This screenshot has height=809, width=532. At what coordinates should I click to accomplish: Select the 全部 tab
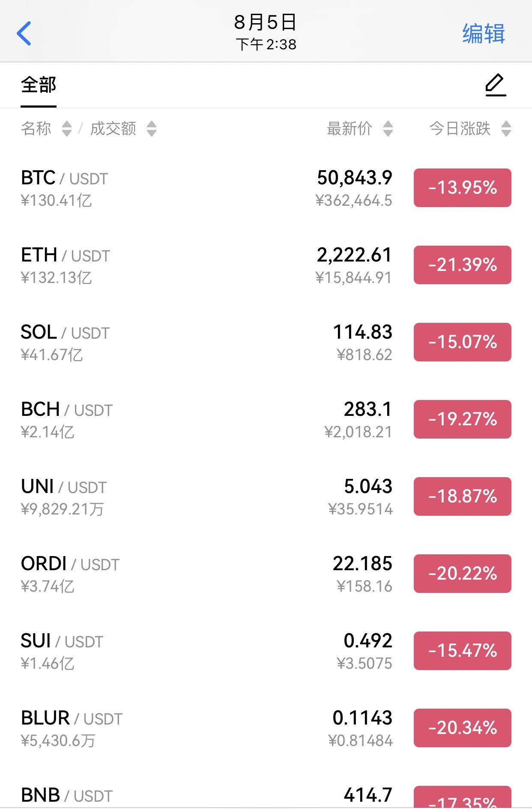(39, 85)
